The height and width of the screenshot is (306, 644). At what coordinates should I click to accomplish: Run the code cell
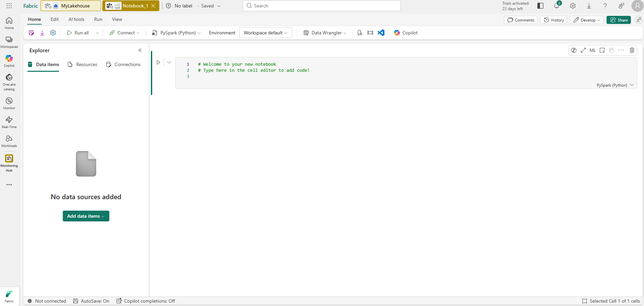point(158,62)
